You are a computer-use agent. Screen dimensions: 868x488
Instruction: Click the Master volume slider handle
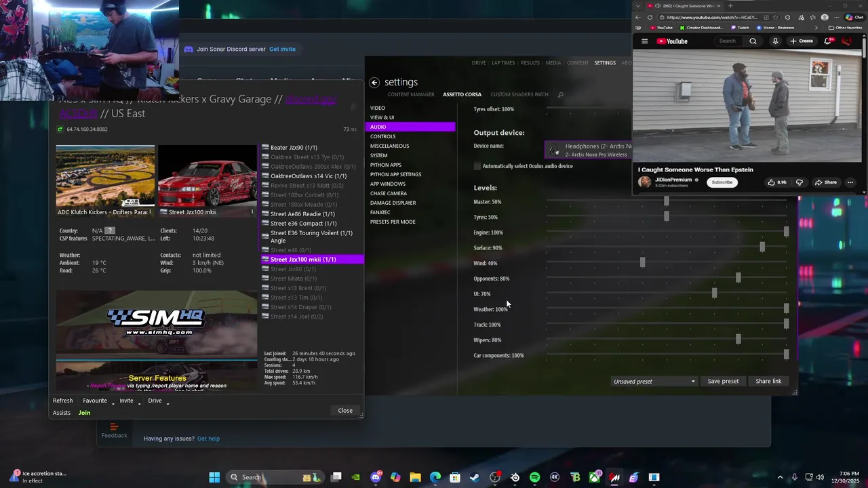click(x=666, y=201)
